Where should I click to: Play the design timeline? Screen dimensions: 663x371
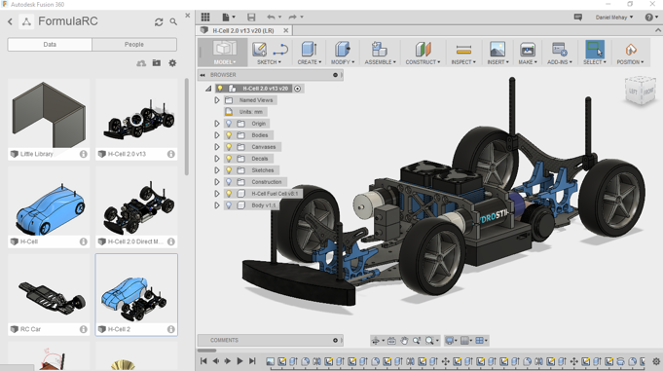pos(240,361)
